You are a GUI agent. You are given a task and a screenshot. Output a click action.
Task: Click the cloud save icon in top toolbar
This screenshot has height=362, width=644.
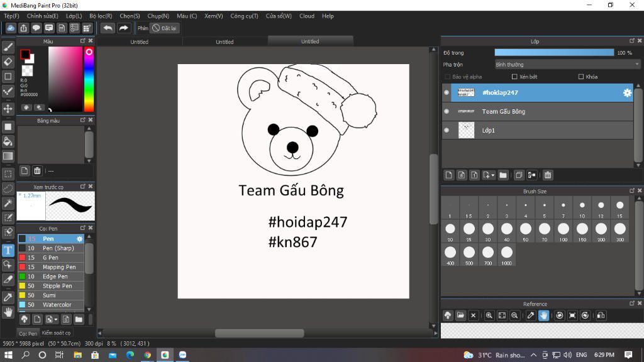(x=11, y=28)
